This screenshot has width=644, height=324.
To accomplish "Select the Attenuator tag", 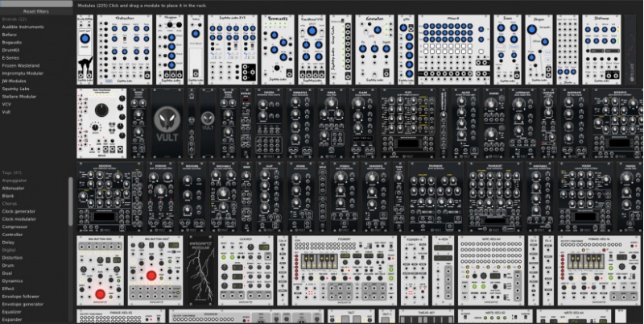I will (13, 189).
